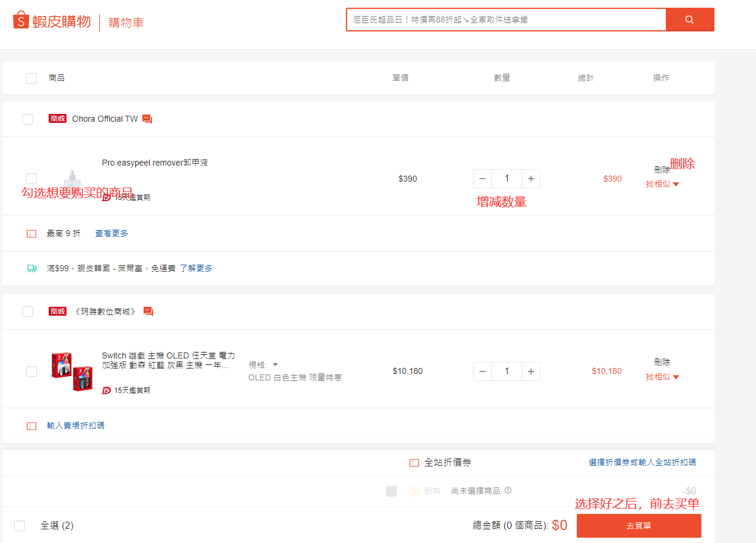Tick the Switch OLED product checkbox
The height and width of the screenshot is (543, 756).
31,371
